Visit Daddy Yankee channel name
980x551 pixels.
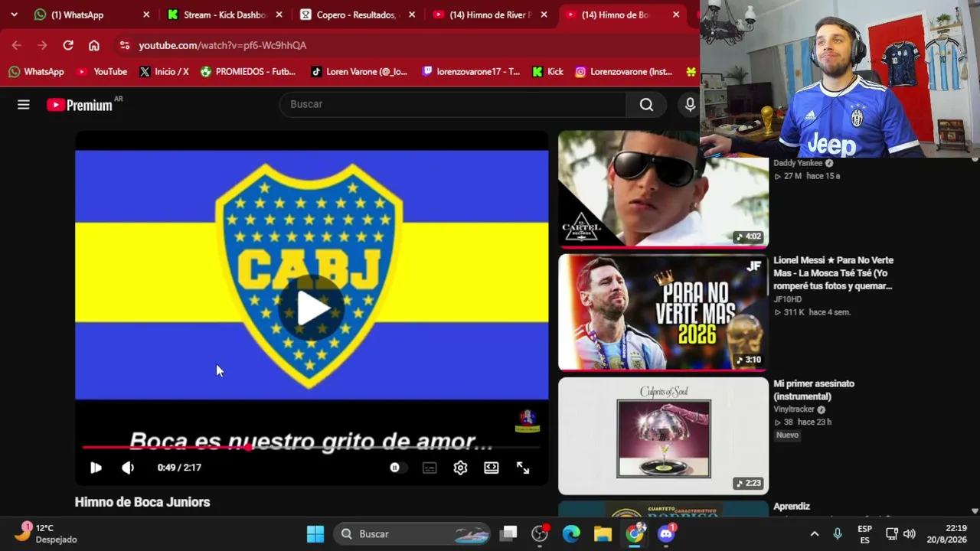(x=798, y=163)
